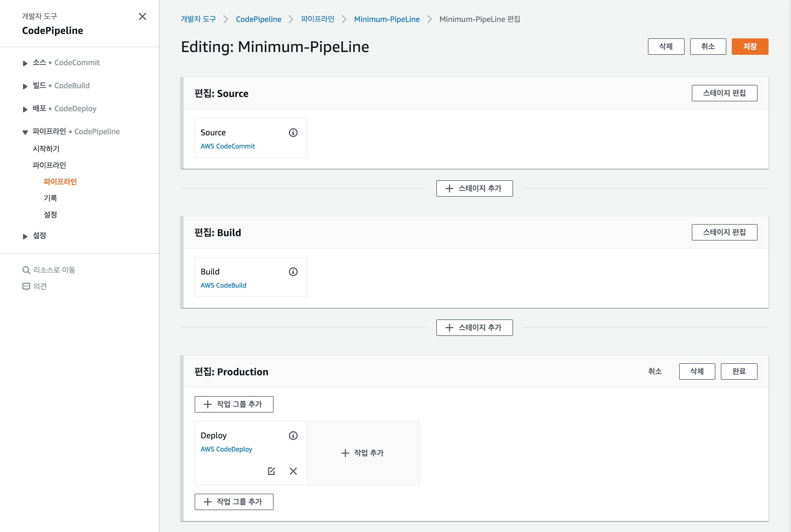Click the 의견 feedback icon
This screenshot has height=532, width=791.
pos(26,286)
